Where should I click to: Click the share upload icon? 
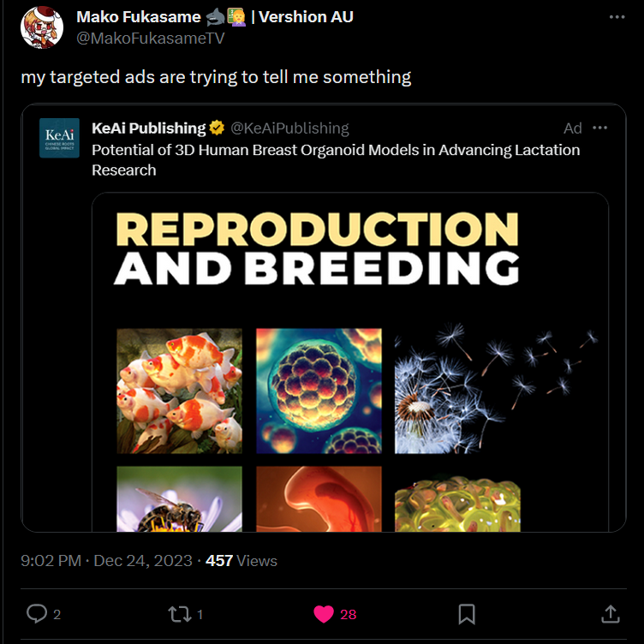pyautogui.click(x=610, y=613)
